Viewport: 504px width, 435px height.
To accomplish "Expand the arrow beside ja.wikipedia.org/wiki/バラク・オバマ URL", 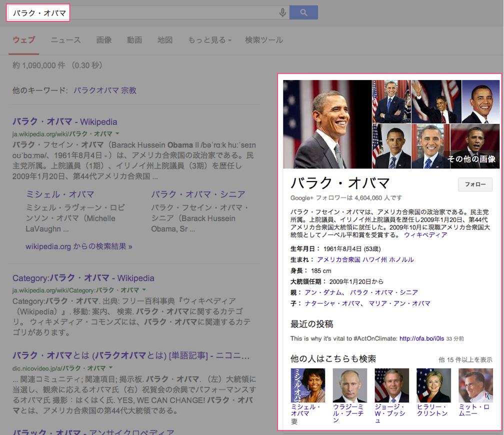I will coord(117,133).
